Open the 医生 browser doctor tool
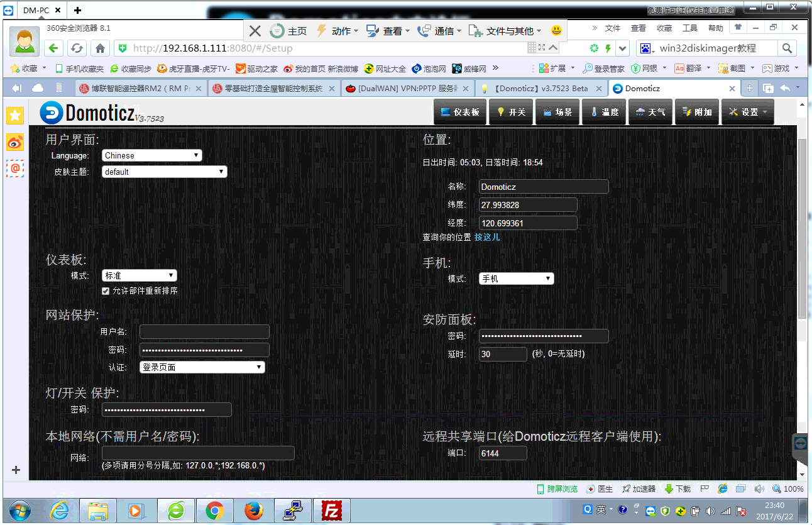This screenshot has width=812, height=525. [599, 489]
